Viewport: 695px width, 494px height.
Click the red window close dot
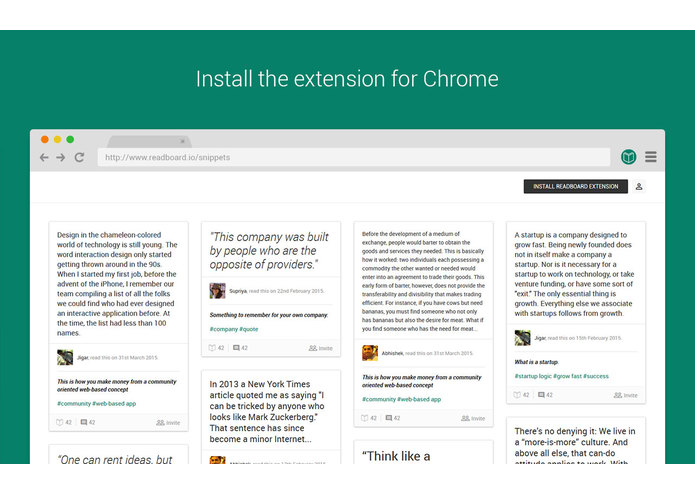coord(45,140)
